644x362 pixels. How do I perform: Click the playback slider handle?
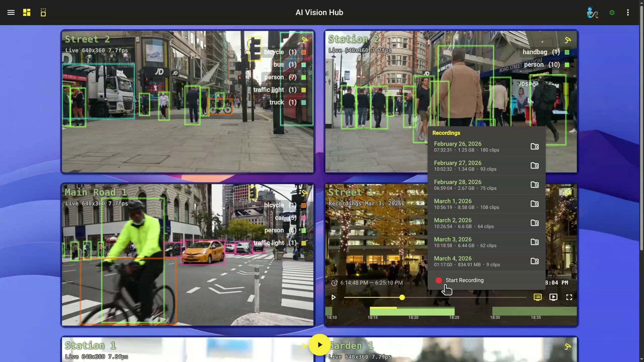point(402,297)
